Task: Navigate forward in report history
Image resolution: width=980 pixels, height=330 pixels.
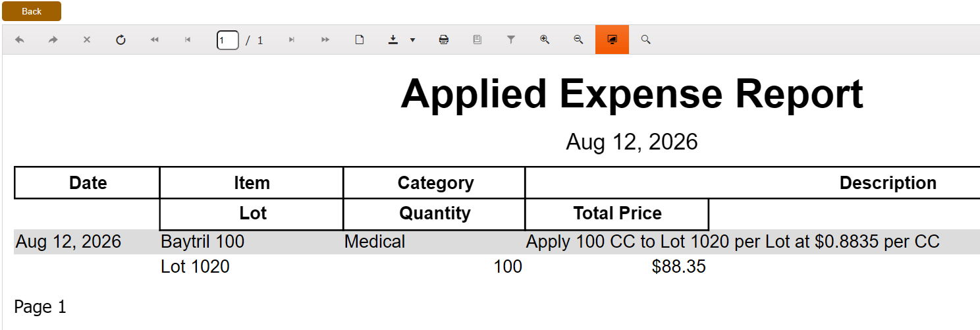Action: pos(53,40)
